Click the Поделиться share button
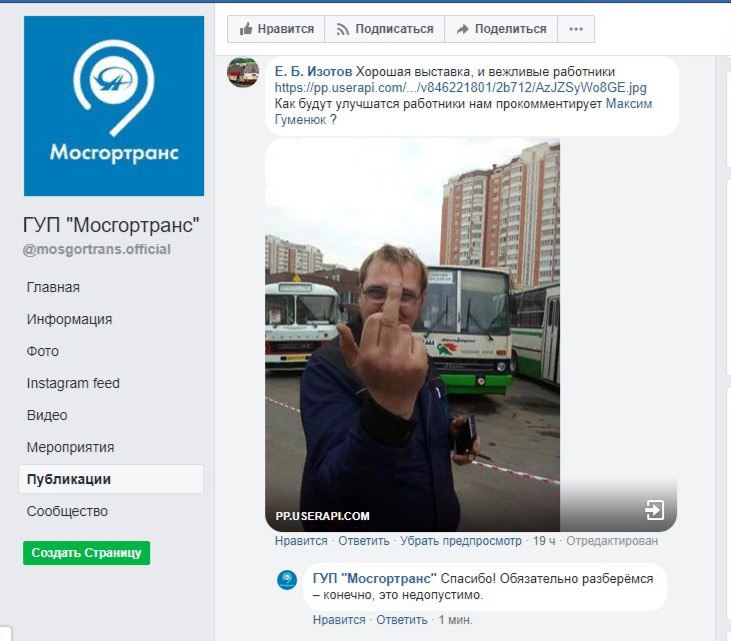The width and height of the screenshot is (731, 641). 501,29
